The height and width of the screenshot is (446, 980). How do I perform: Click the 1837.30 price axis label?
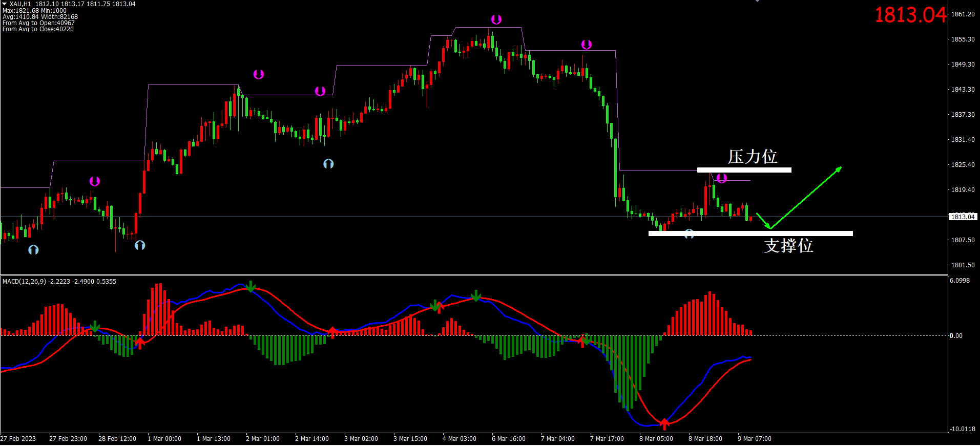click(x=963, y=115)
